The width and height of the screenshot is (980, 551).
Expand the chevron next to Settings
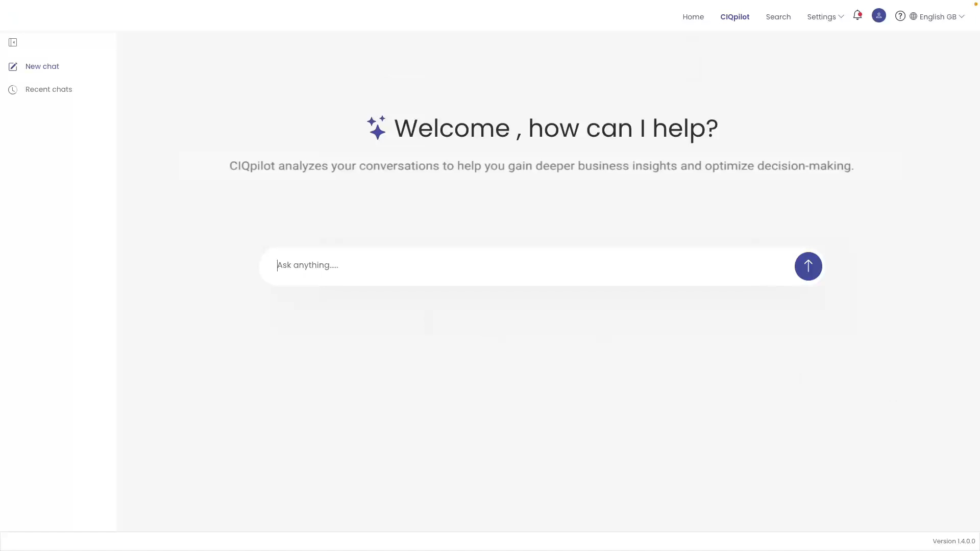click(841, 16)
